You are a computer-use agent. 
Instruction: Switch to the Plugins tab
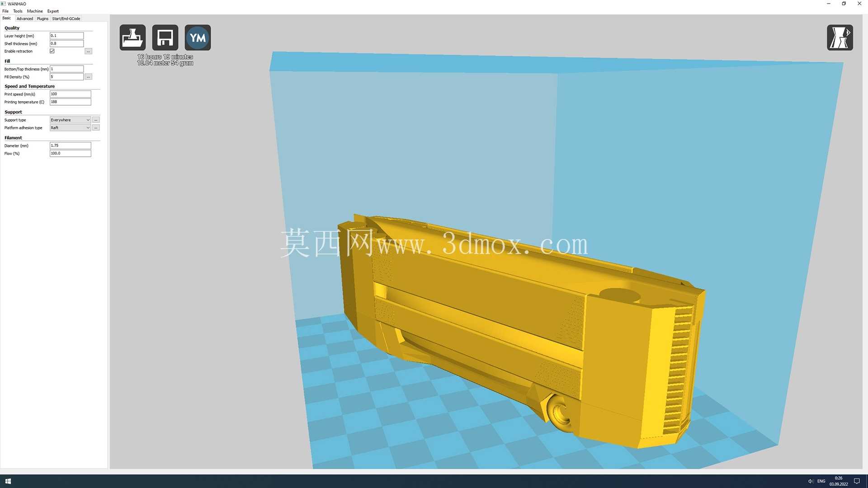click(42, 19)
